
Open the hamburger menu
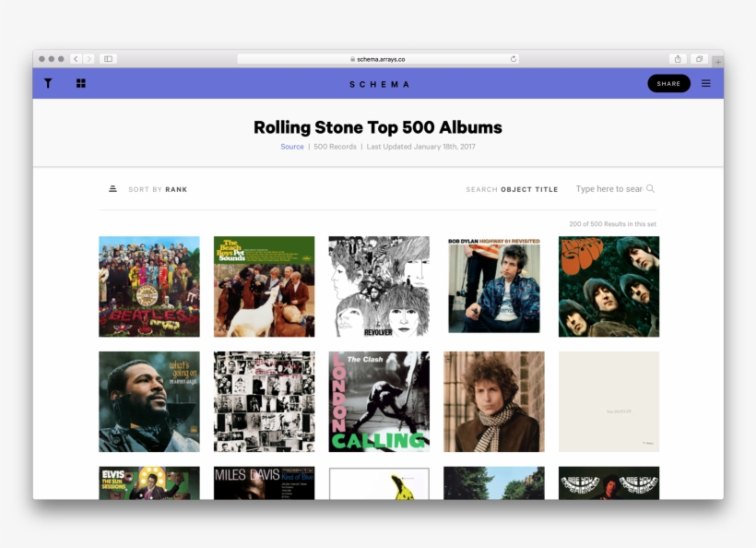(706, 83)
